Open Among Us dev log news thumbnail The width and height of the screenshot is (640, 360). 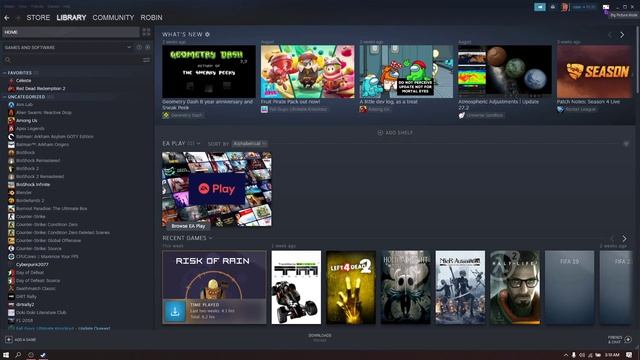(x=406, y=71)
